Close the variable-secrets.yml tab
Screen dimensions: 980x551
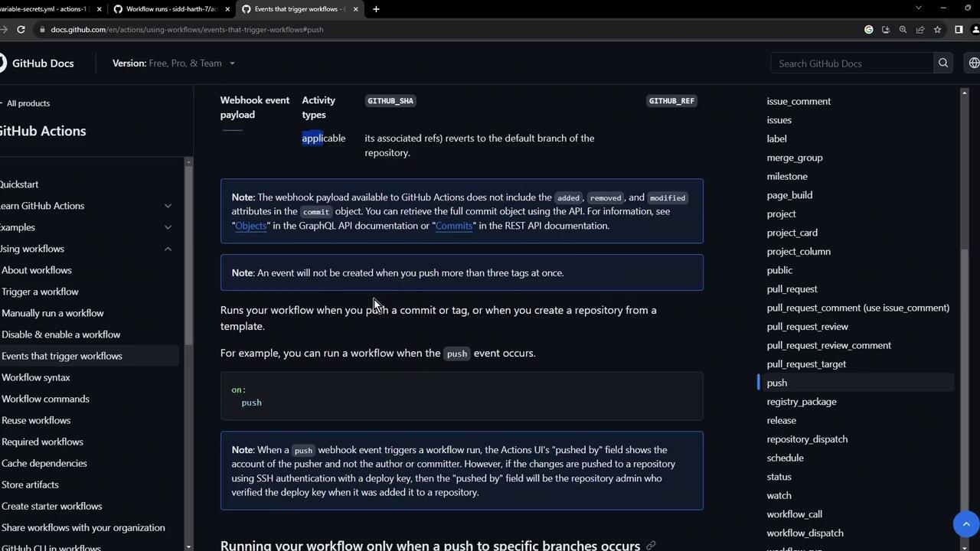point(99,9)
